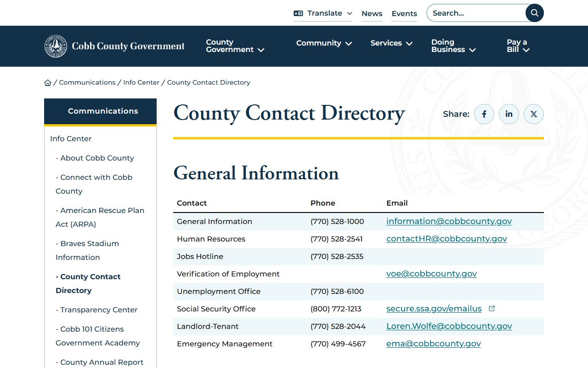
Task: Click the Phone column header
Action: (323, 203)
